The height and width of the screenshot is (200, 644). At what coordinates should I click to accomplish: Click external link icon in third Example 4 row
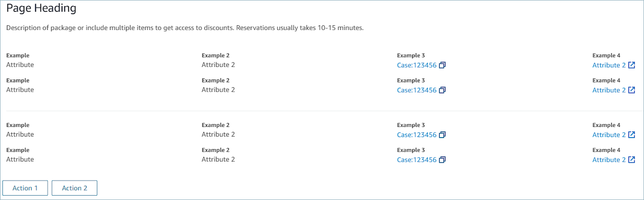tap(631, 135)
